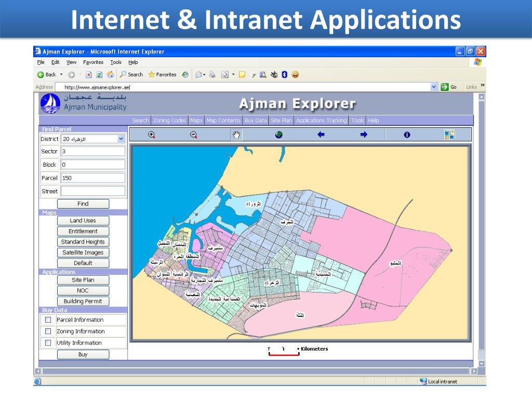Open the History toolbar icon
This screenshot has width=532, height=399.
185,75
